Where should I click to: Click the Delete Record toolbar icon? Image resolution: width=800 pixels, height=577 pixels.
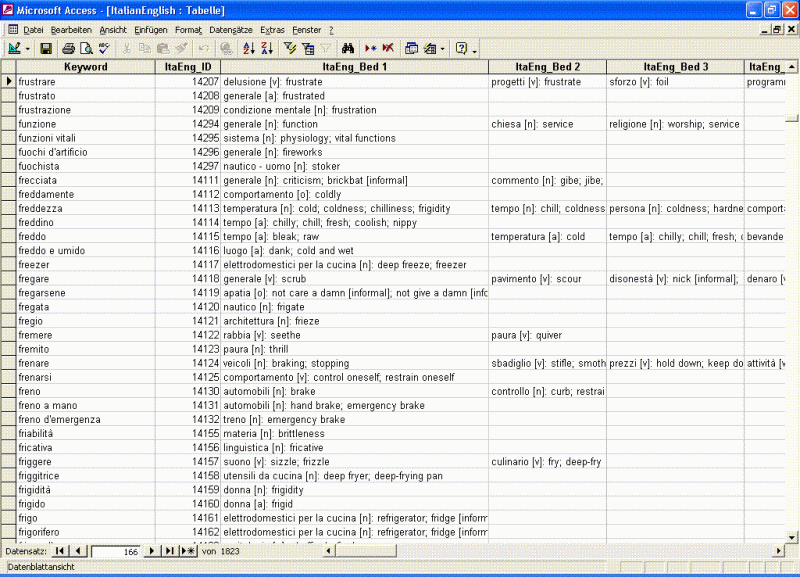click(388, 48)
